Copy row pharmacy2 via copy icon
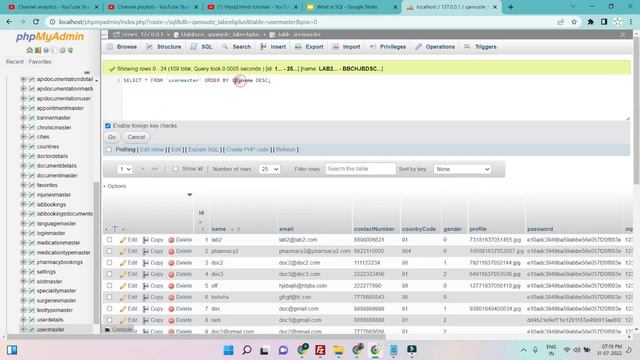Viewport: 640px width, 360px height. point(153,251)
